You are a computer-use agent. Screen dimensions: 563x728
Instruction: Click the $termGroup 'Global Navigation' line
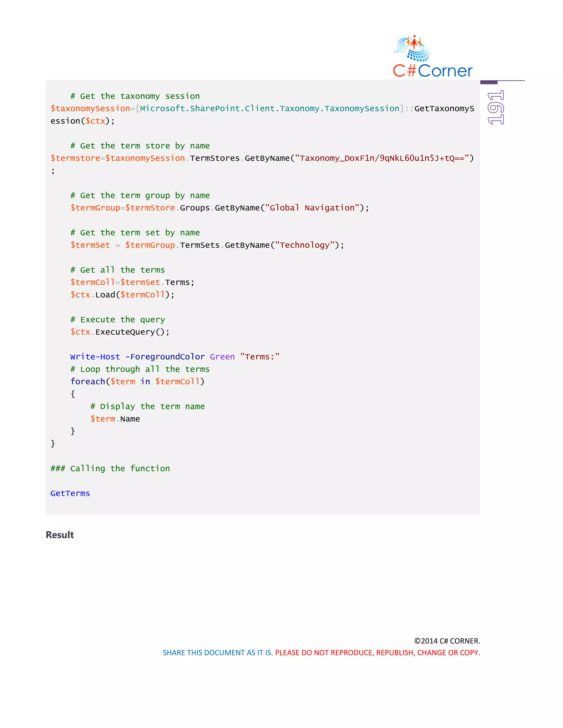coord(220,208)
